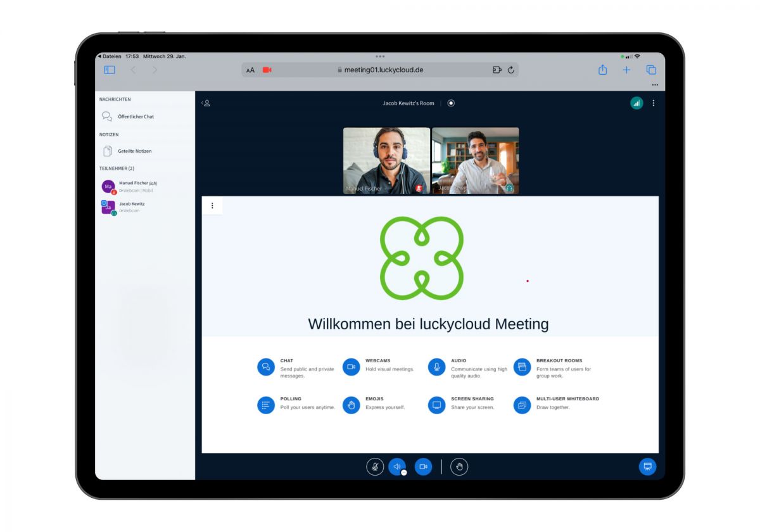
Task: Open the Safari share sheet
Action: click(x=602, y=70)
